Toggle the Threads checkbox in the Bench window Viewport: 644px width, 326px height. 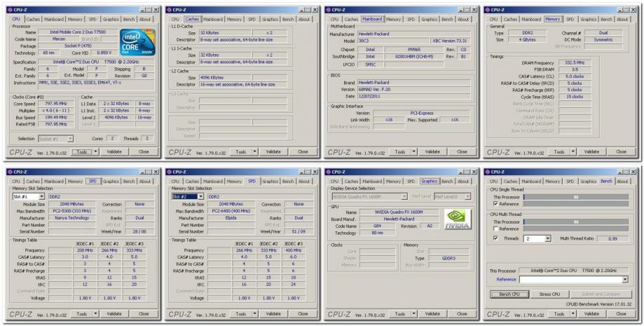coord(495,238)
